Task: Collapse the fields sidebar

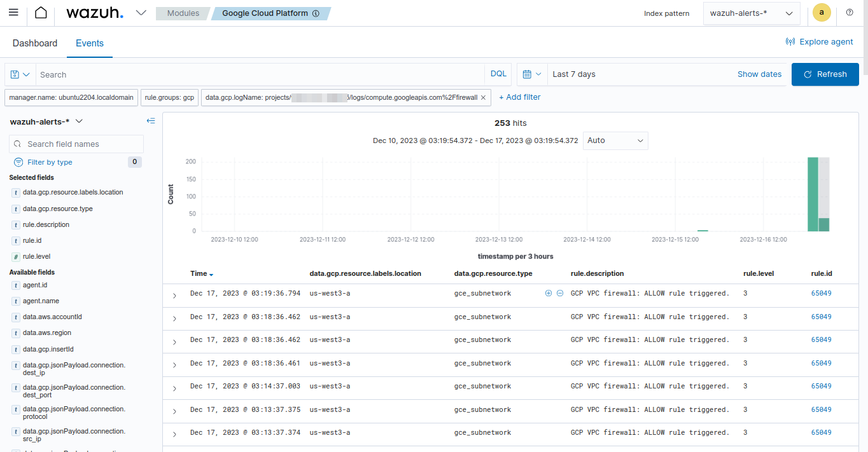Action: (151, 121)
